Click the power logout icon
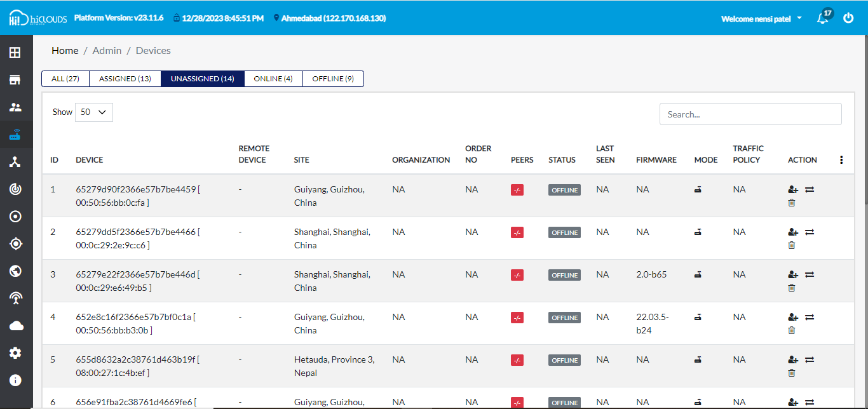This screenshot has height=409, width=868. point(848,18)
